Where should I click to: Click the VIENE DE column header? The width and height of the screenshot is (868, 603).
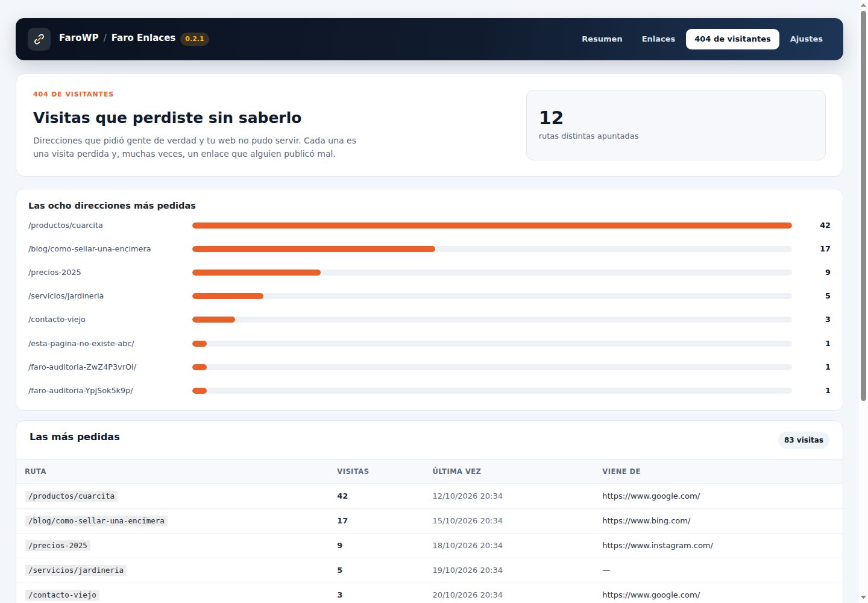[x=621, y=472]
